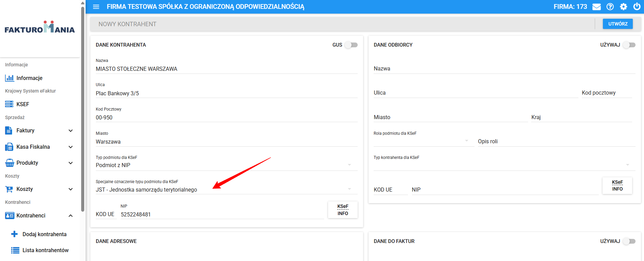Click KSeF INFO button in Dane kontrahenta
644x261 pixels.
(x=343, y=210)
